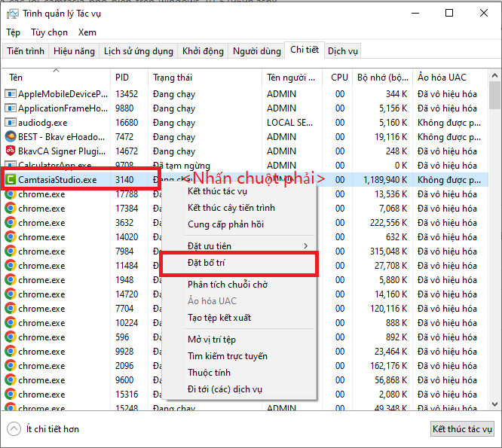The width and height of the screenshot is (502, 448).
Task: Select the 222,556 K memory cell
Action: (x=389, y=223)
